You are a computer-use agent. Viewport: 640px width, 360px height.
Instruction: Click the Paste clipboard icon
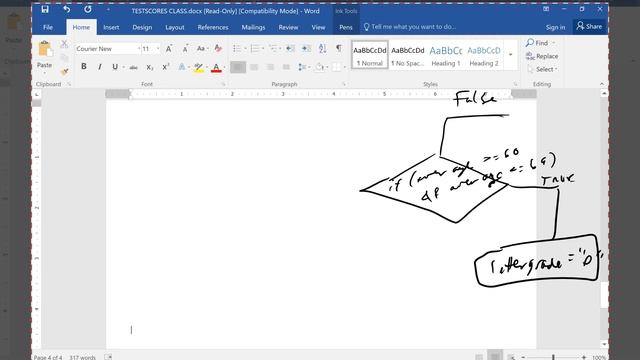coord(45,49)
